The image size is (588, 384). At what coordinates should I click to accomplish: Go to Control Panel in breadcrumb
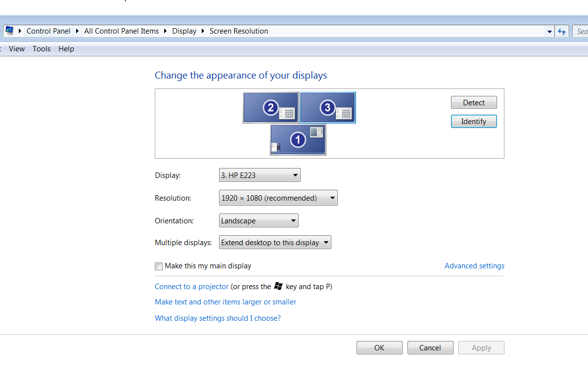[x=48, y=31]
